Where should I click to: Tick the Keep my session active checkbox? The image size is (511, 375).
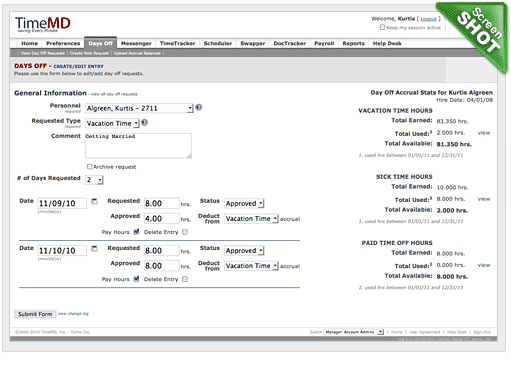pos(382,27)
